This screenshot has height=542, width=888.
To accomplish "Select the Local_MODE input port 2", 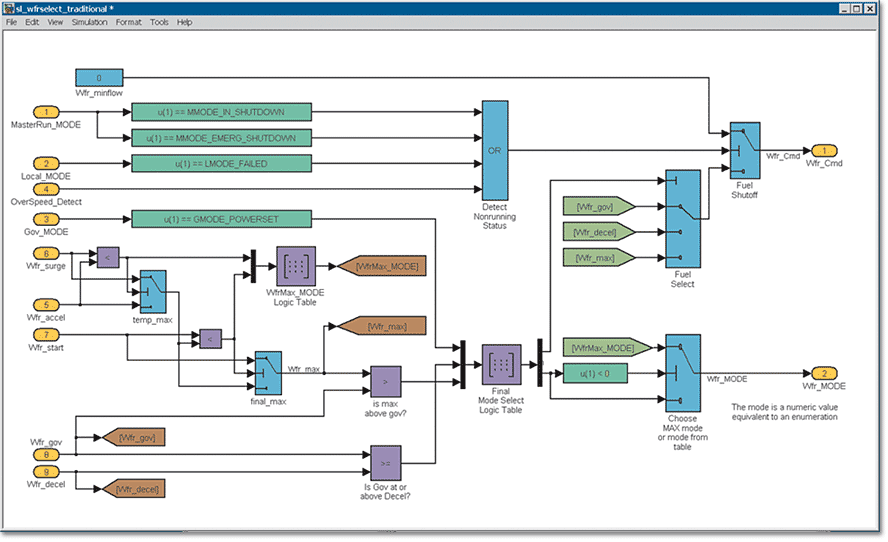I will pos(46,164).
